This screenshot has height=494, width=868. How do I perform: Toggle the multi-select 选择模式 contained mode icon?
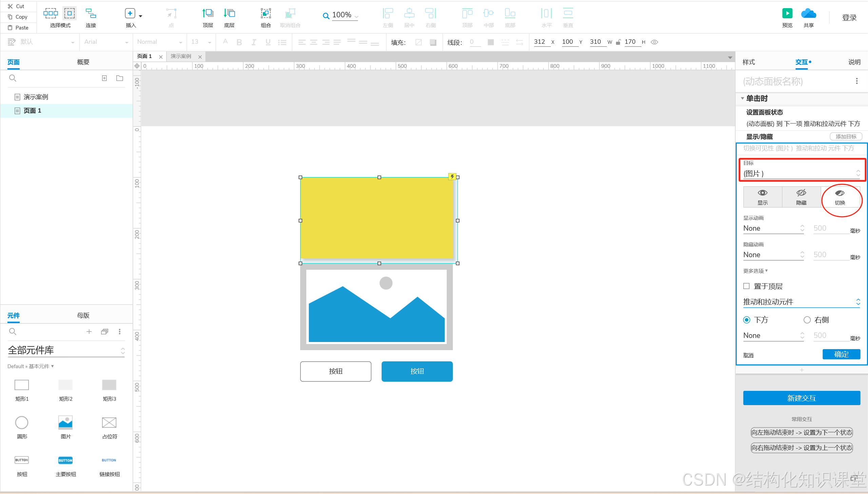(70, 14)
